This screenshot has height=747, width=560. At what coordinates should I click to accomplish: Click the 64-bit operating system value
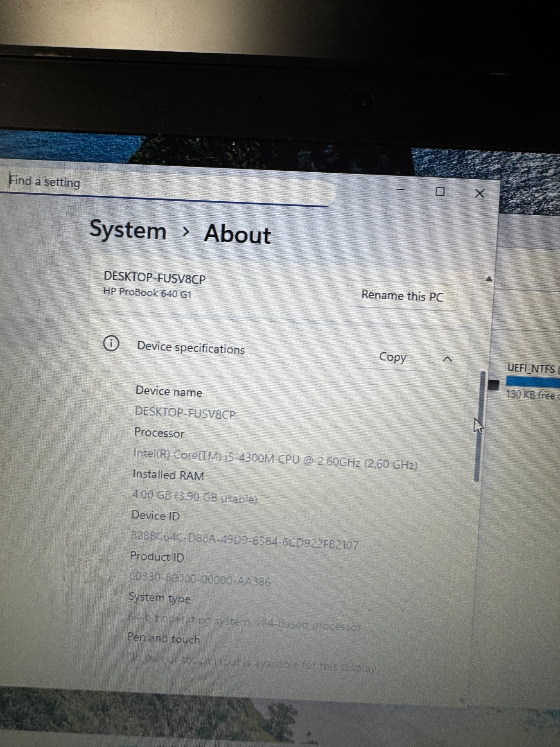click(245, 622)
